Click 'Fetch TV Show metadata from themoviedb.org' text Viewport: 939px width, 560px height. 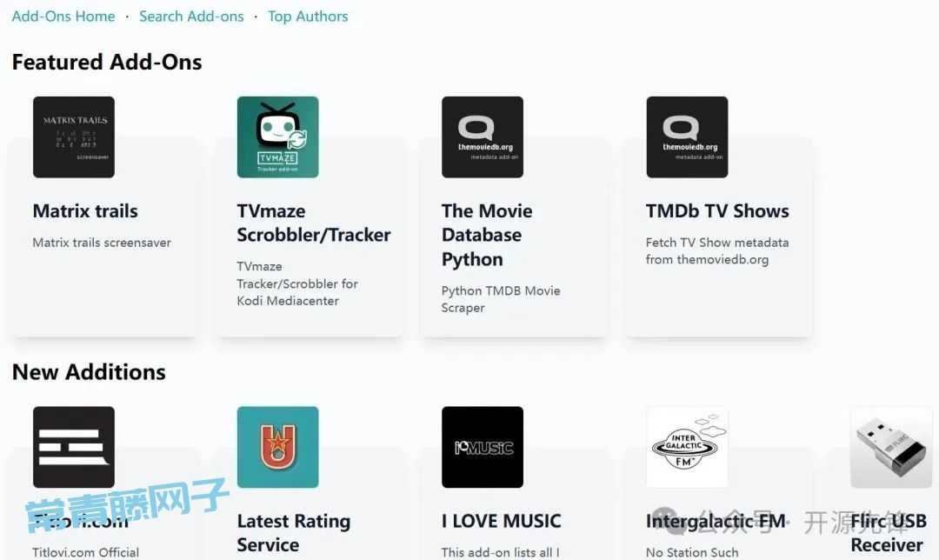point(717,251)
